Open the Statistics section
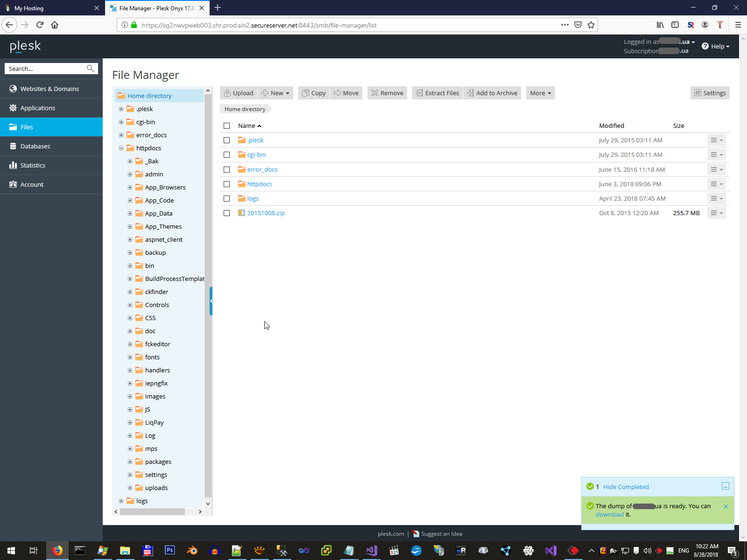The image size is (747, 560). 51,165
